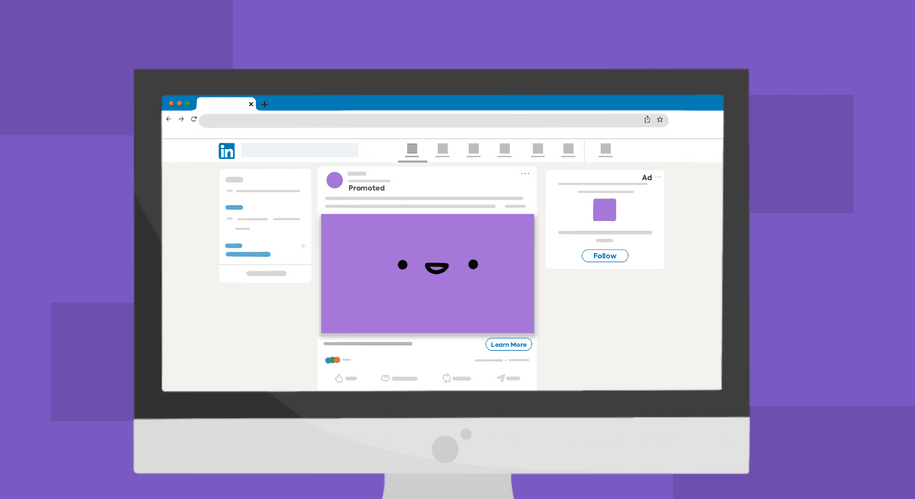Click the browser forward arrow
This screenshot has width=915, height=499.
[x=181, y=119]
